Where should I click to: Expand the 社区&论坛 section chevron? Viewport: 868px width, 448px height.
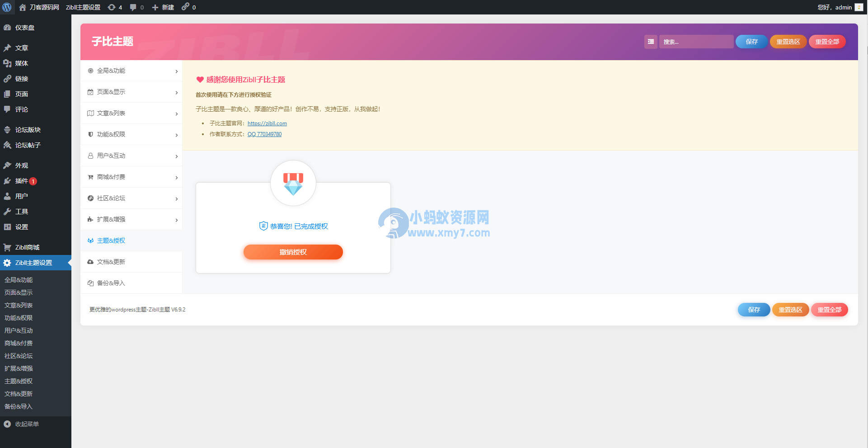pos(176,199)
